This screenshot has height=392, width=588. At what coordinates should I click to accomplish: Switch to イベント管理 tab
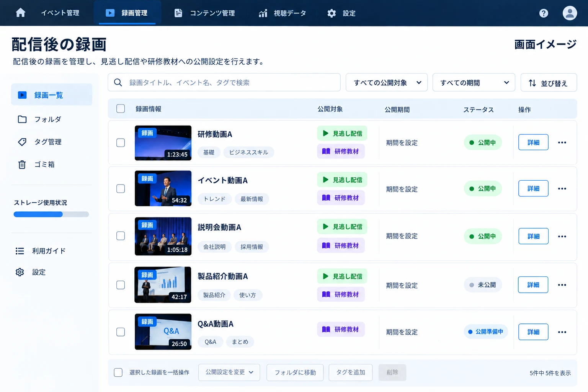60,13
